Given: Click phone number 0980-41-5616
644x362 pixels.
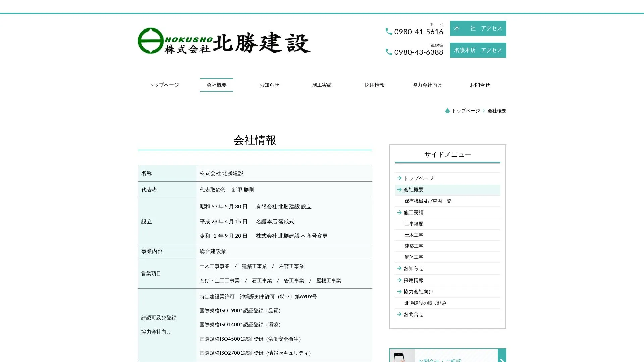Looking at the screenshot, I should [x=419, y=32].
